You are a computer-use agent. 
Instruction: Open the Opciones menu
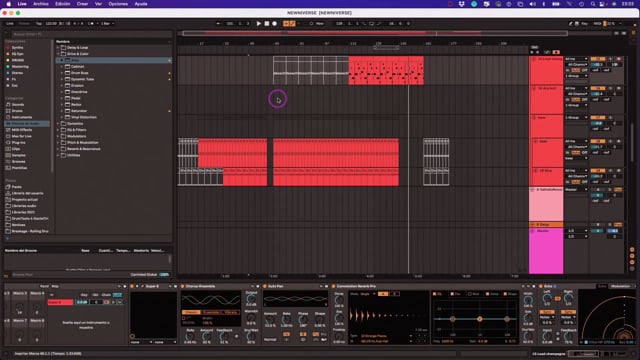tap(118, 4)
